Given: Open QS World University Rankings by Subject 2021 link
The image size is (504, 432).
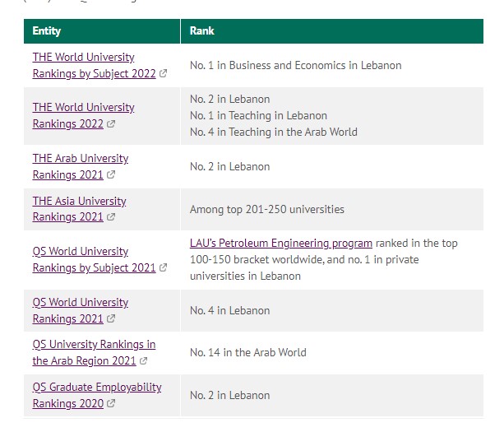Looking at the screenshot, I should pos(94,259).
